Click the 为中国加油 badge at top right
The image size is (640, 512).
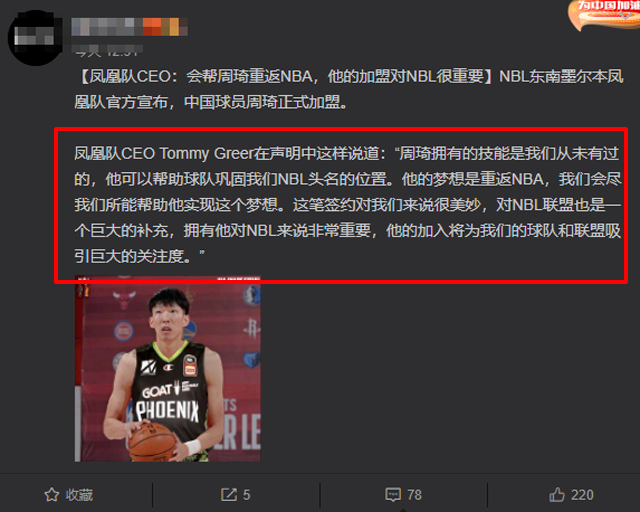604,14
